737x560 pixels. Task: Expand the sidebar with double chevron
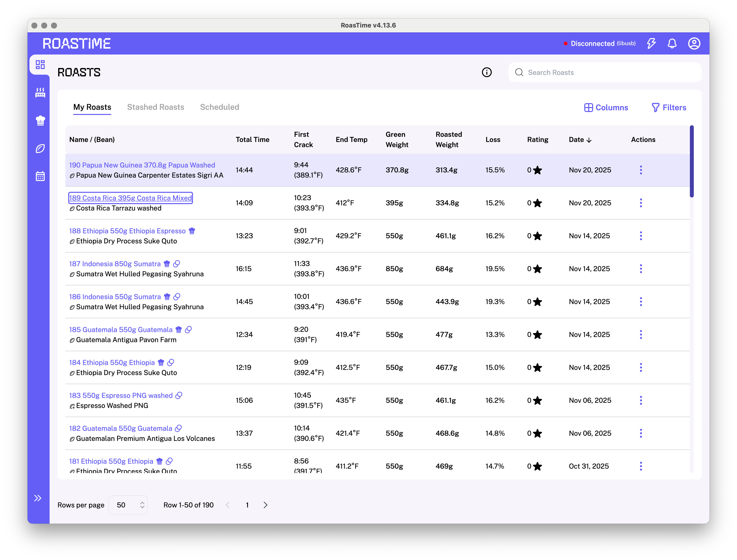(38, 498)
